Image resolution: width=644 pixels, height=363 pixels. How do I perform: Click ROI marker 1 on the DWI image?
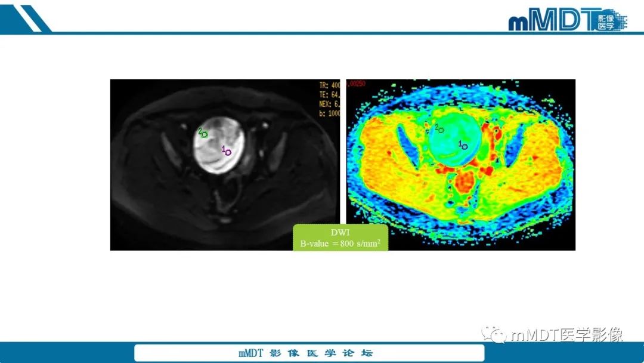(227, 151)
